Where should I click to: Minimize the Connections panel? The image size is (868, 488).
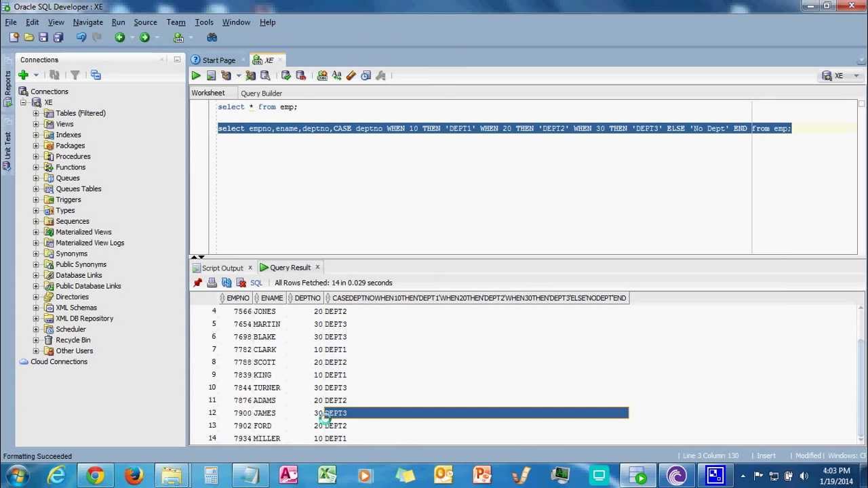tap(177, 60)
